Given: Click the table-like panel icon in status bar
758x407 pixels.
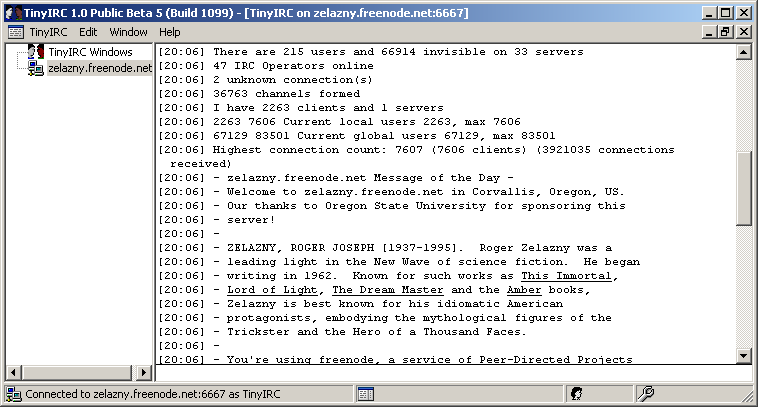Looking at the screenshot, I should point(365,394).
